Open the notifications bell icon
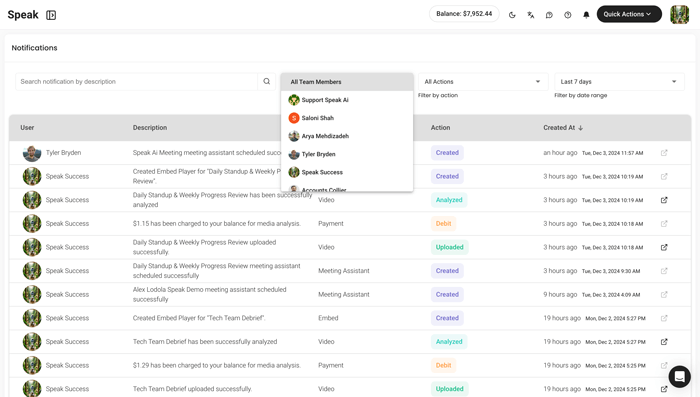700x397 pixels. [586, 15]
